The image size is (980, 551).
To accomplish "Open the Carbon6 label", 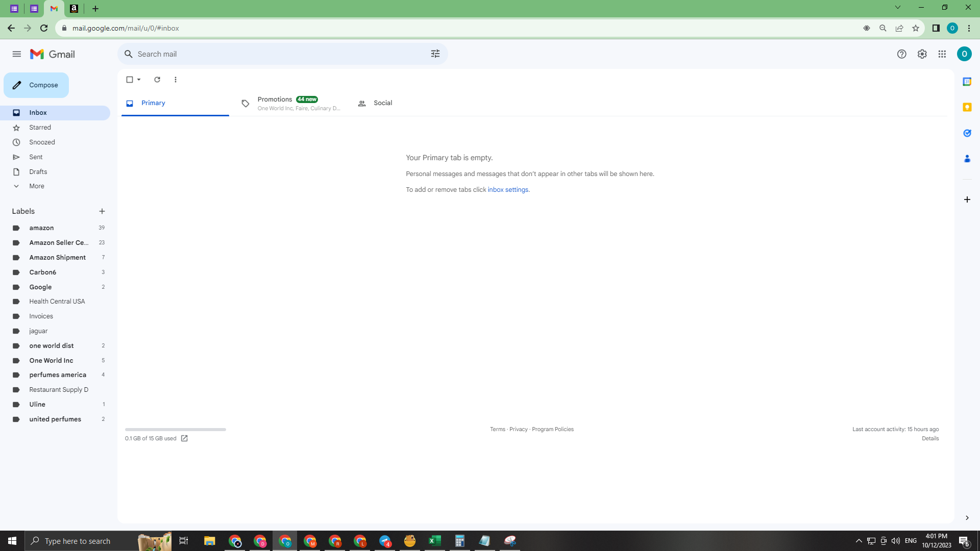I will point(55,272).
